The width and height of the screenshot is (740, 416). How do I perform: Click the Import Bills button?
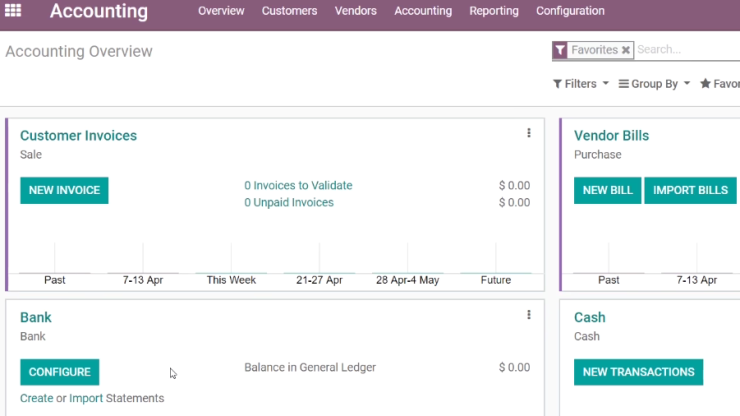(690, 190)
